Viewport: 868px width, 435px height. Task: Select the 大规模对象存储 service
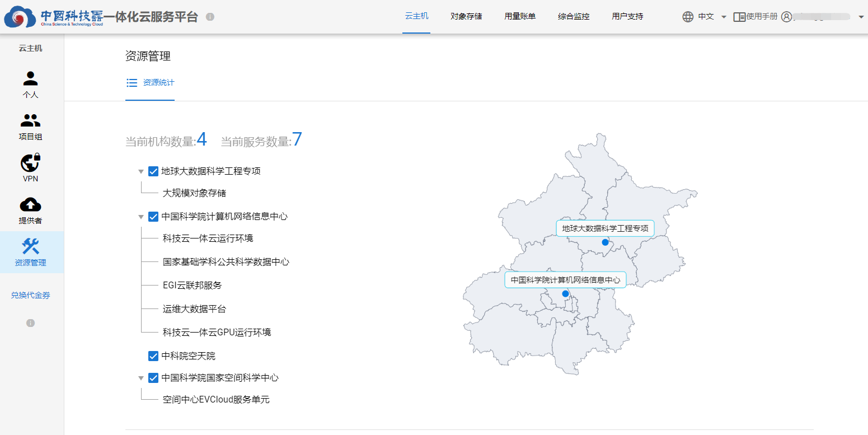click(194, 193)
